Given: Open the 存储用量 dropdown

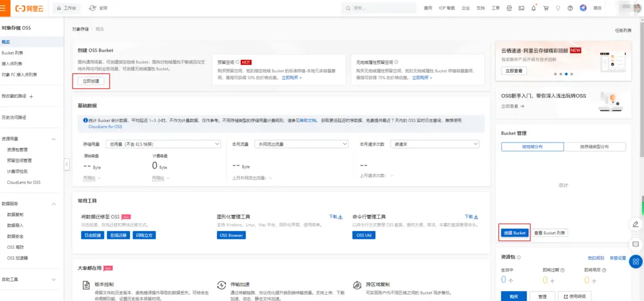Looking at the screenshot, I should click(163, 144).
